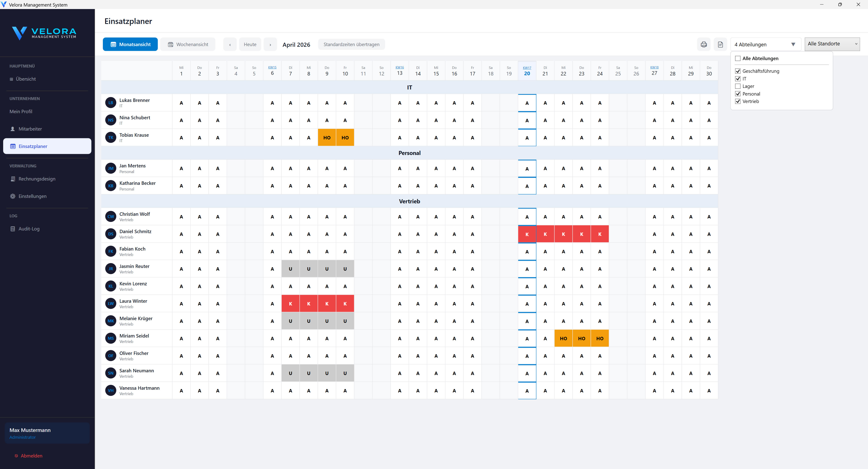The image size is (868, 469).
Task: Click Standardzeiten übertragen
Action: 351,44
